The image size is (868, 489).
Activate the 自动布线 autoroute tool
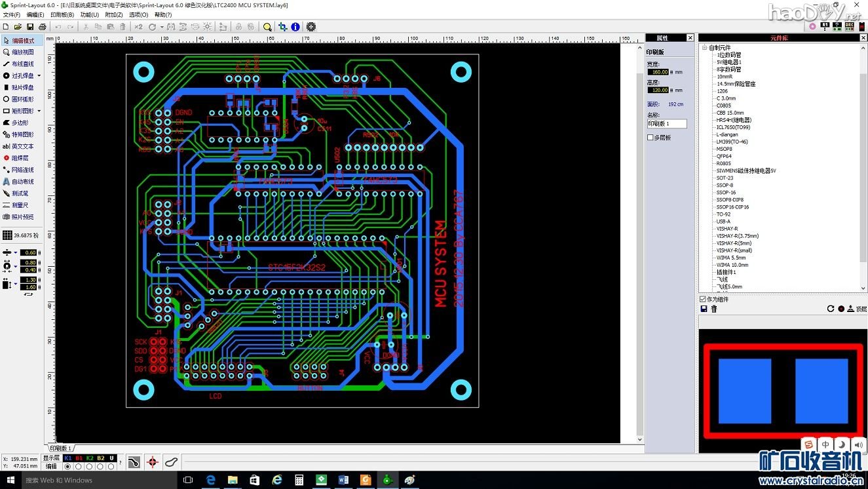click(x=22, y=182)
